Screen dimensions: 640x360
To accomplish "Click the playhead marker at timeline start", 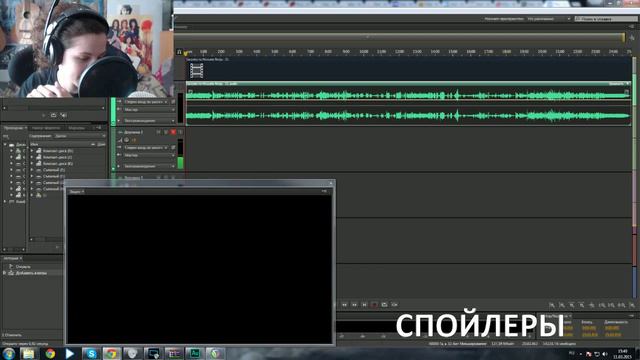I will pyautogui.click(x=186, y=53).
